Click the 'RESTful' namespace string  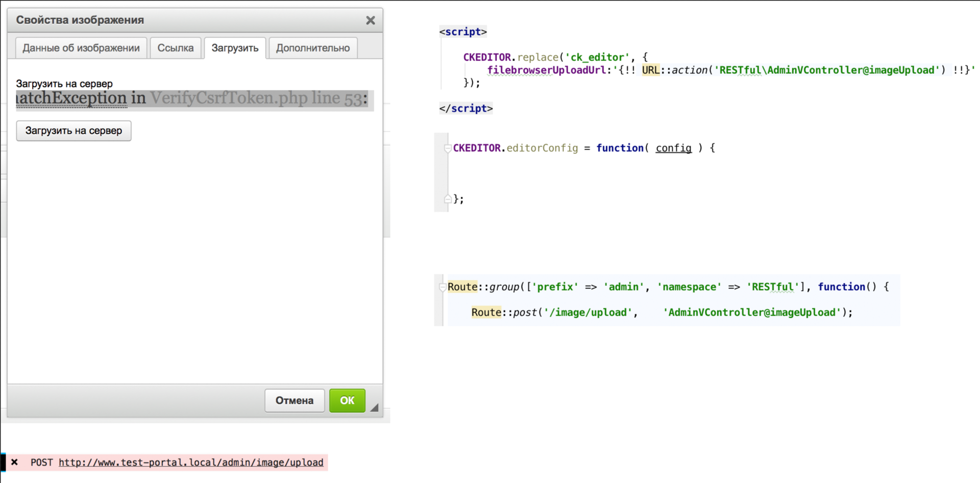tap(773, 287)
